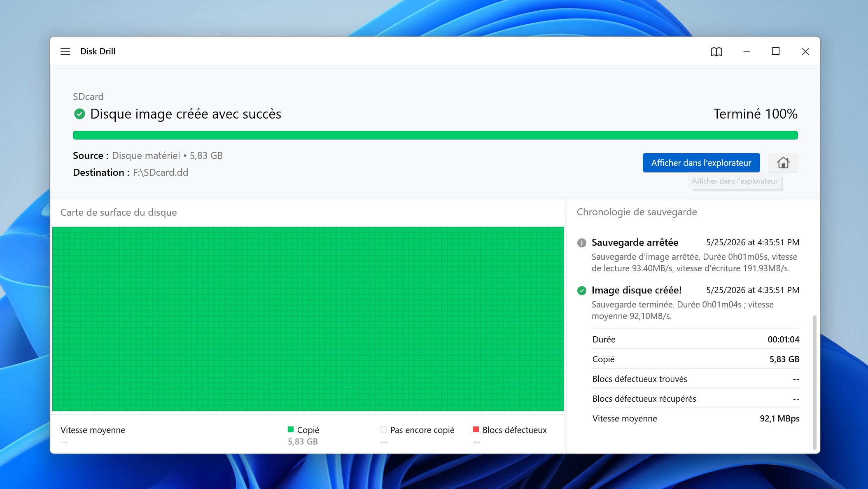Click 'Sauvegarde terminée' description text

[x=682, y=310]
